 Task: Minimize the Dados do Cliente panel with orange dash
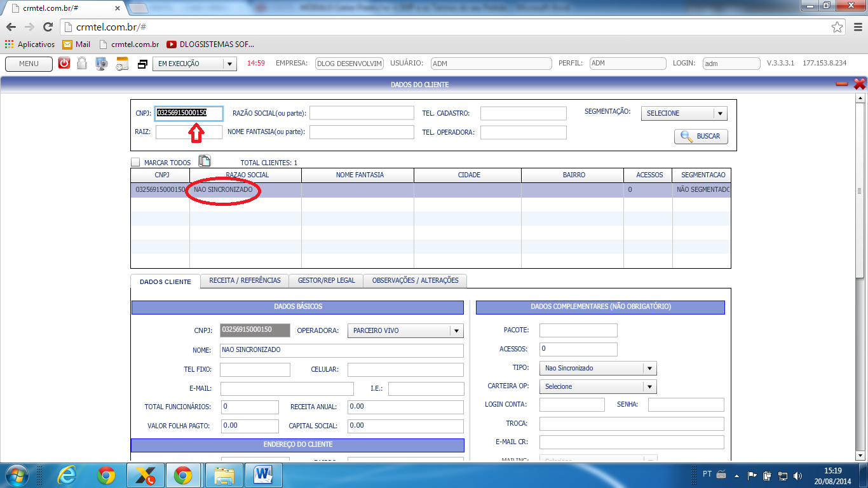(x=842, y=84)
